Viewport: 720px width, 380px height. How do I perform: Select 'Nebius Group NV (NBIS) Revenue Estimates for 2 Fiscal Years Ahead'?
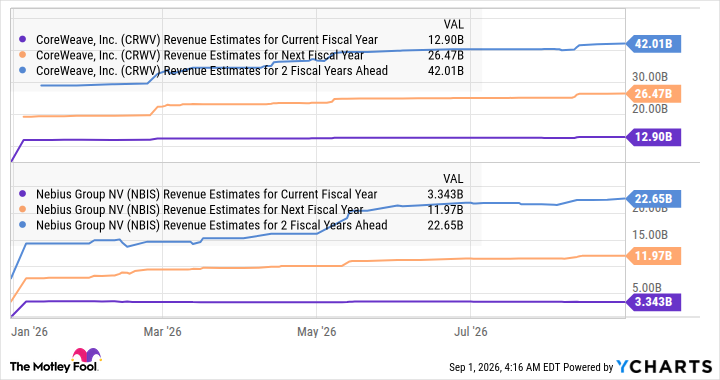coord(211,225)
